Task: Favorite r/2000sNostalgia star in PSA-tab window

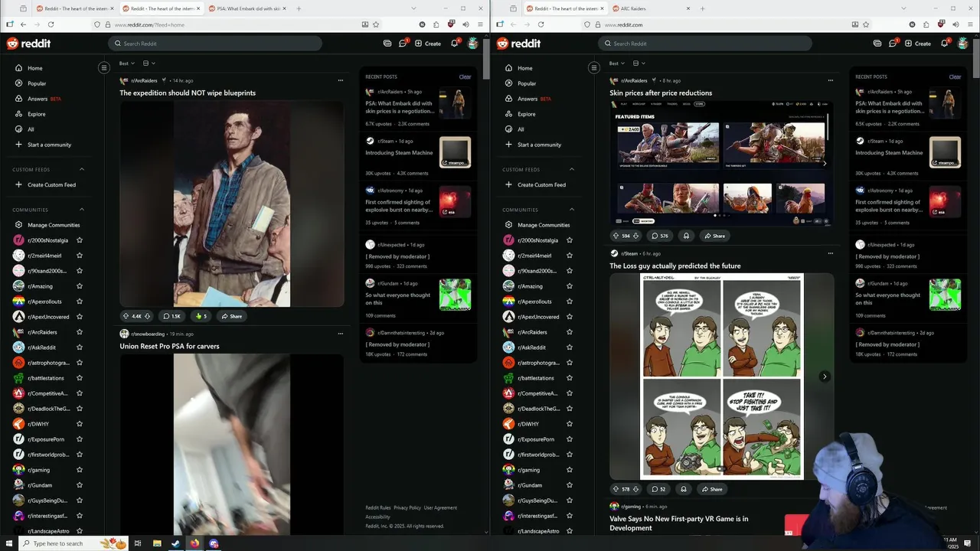Action: point(80,240)
